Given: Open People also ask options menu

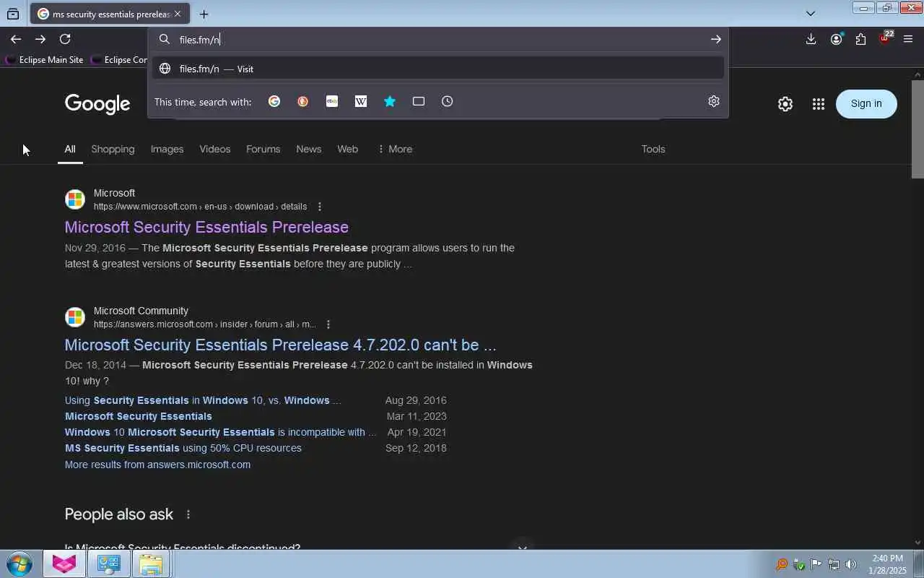Looking at the screenshot, I should 188,514.
